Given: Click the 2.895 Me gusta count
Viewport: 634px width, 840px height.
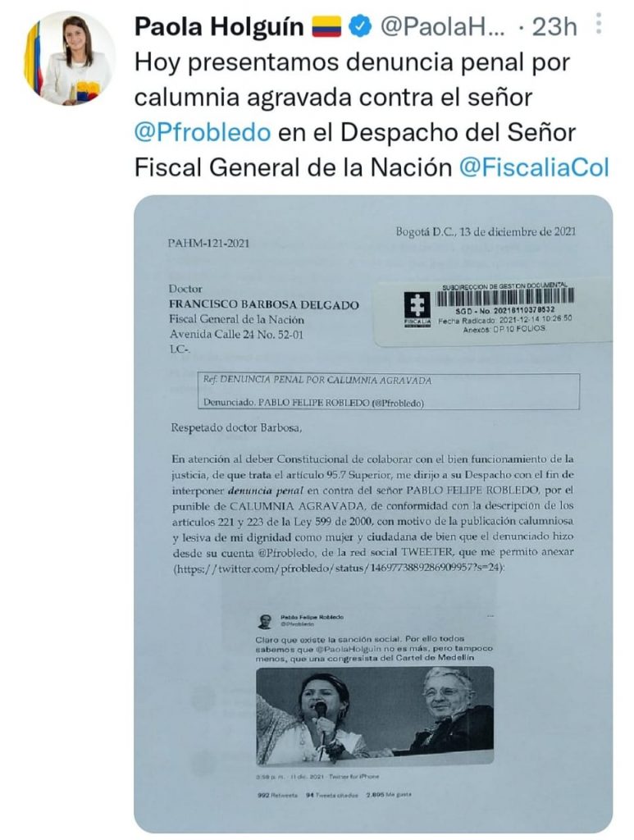Looking at the screenshot, I should pos(389,795).
